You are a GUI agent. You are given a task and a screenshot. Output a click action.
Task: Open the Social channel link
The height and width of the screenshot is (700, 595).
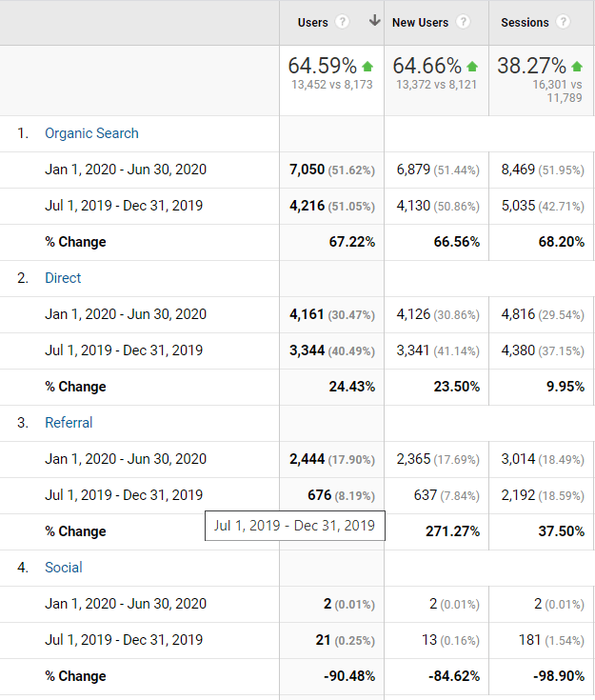pos(64,568)
